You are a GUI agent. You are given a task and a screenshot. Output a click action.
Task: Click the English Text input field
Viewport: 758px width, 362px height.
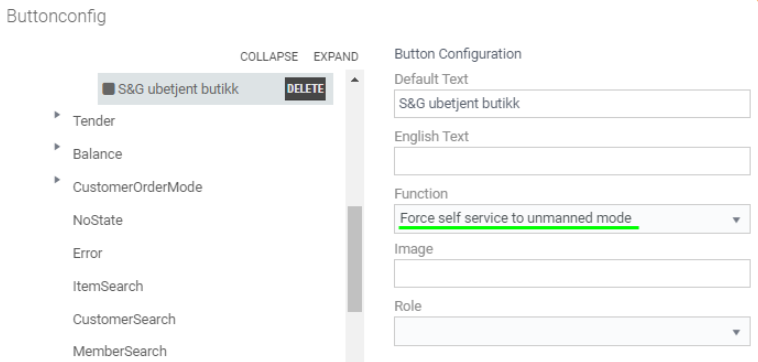click(x=572, y=161)
